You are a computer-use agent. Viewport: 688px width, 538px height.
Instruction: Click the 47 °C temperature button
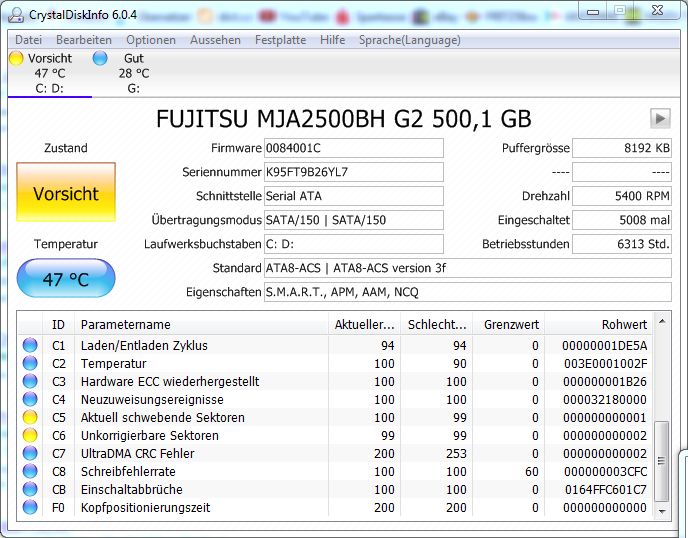pyautogui.click(x=66, y=278)
